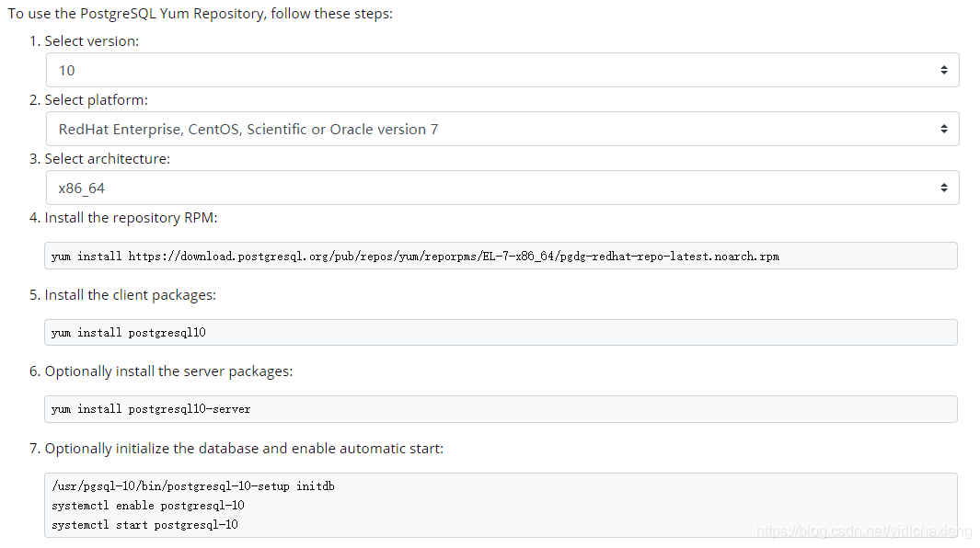Open the version selector showing 10
Screen dimensions: 980x548
click(368, 69)
